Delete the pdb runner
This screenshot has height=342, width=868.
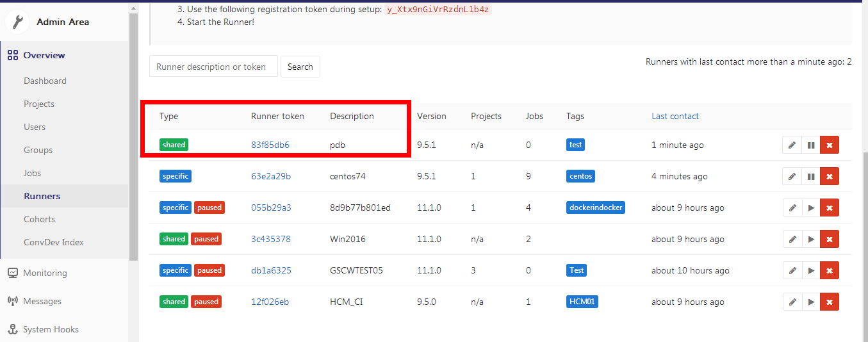pos(830,145)
